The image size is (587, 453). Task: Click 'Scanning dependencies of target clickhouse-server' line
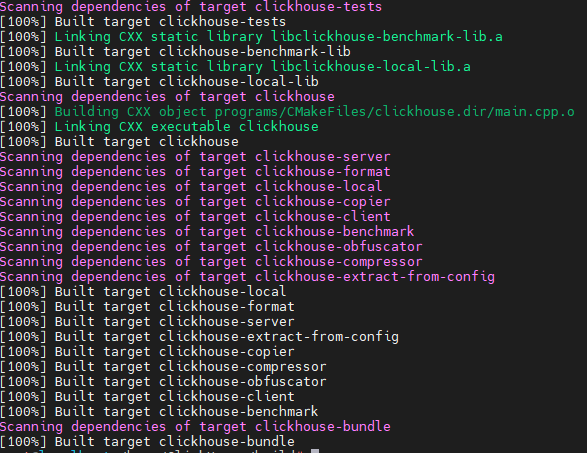(x=195, y=157)
